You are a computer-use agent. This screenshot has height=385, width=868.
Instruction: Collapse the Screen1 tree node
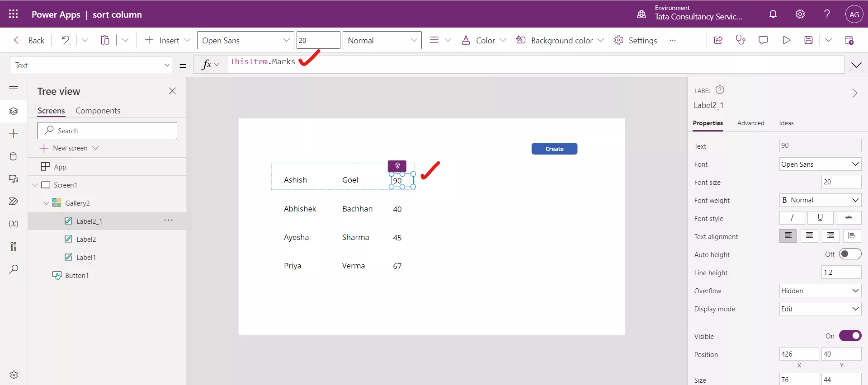point(35,185)
